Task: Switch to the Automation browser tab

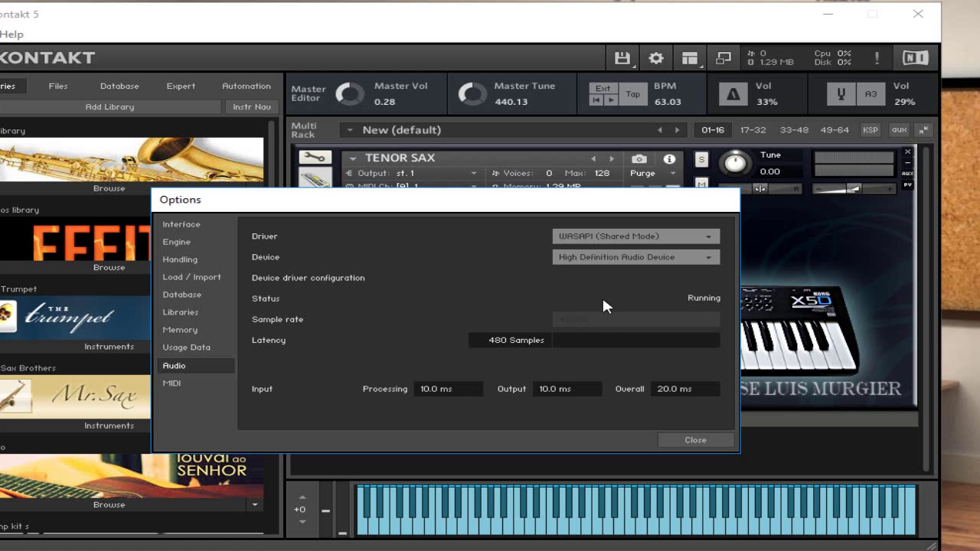Action: pyautogui.click(x=247, y=86)
